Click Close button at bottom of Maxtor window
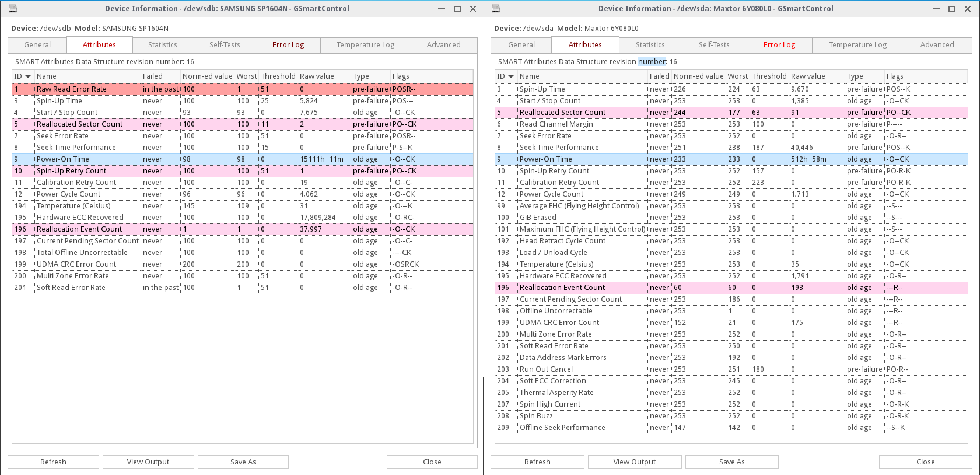 click(x=925, y=462)
